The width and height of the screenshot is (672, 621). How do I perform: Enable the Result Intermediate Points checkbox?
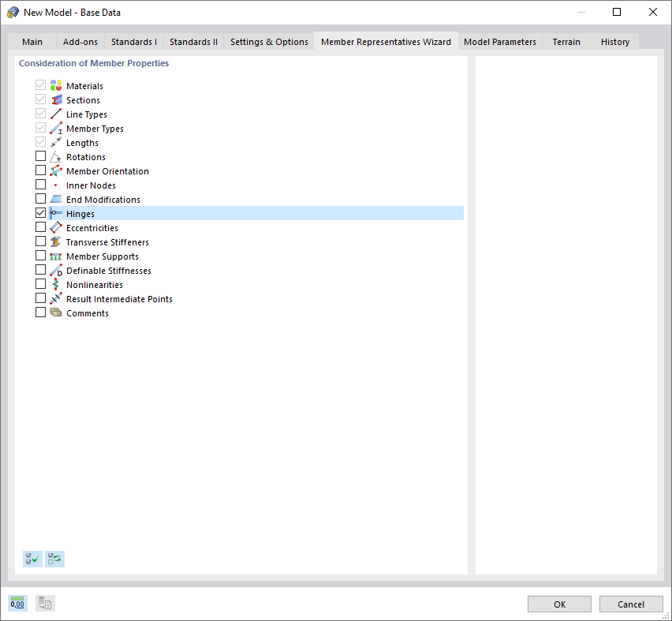coord(41,298)
